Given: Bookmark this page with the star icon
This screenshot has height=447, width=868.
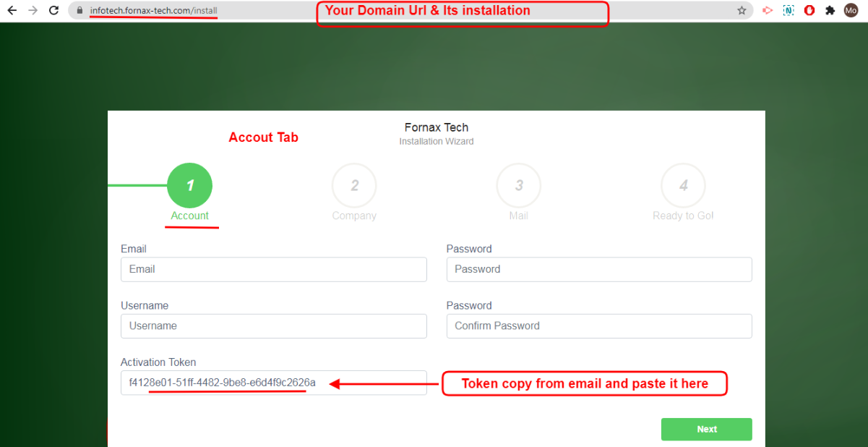Looking at the screenshot, I should click(742, 11).
